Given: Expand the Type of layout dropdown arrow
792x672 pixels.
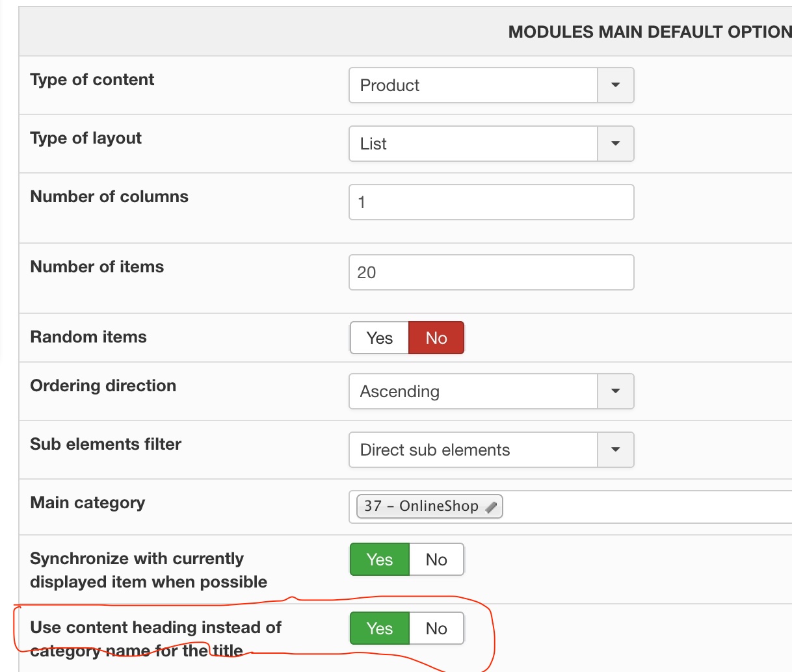Looking at the screenshot, I should click(615, 144).
